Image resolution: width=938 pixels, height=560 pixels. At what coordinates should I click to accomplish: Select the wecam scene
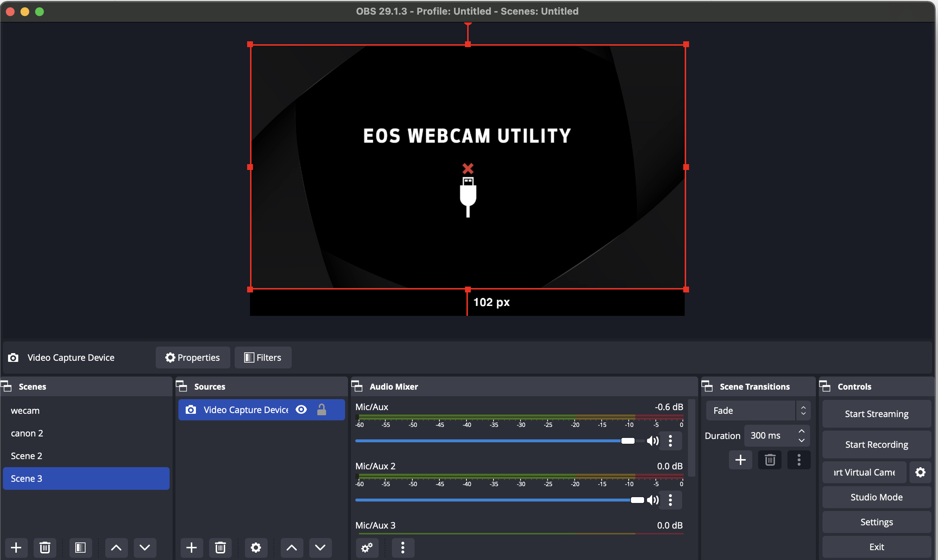pyautogui.click(x=25, y=410)
